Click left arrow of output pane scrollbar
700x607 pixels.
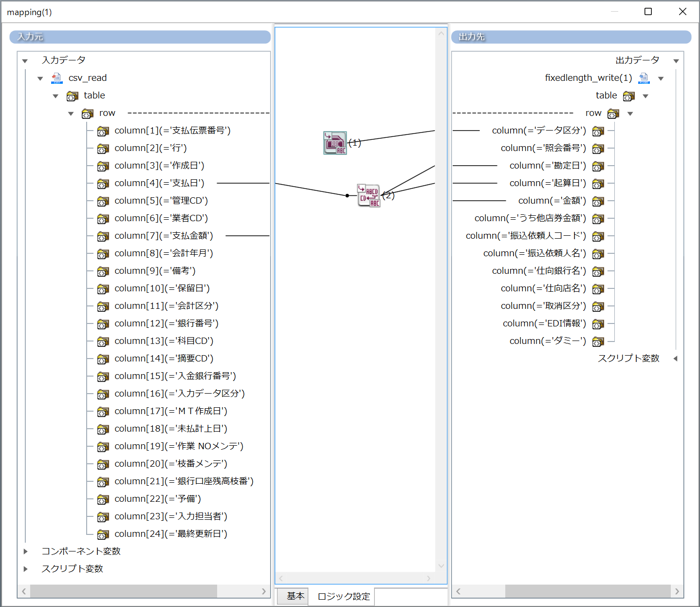458,591
